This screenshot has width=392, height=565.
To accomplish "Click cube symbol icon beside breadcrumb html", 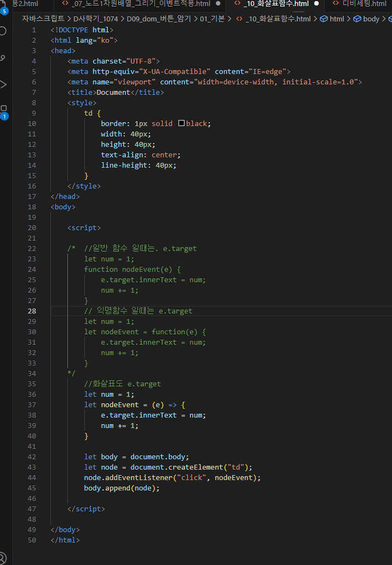I will click(x=324, y=19).
